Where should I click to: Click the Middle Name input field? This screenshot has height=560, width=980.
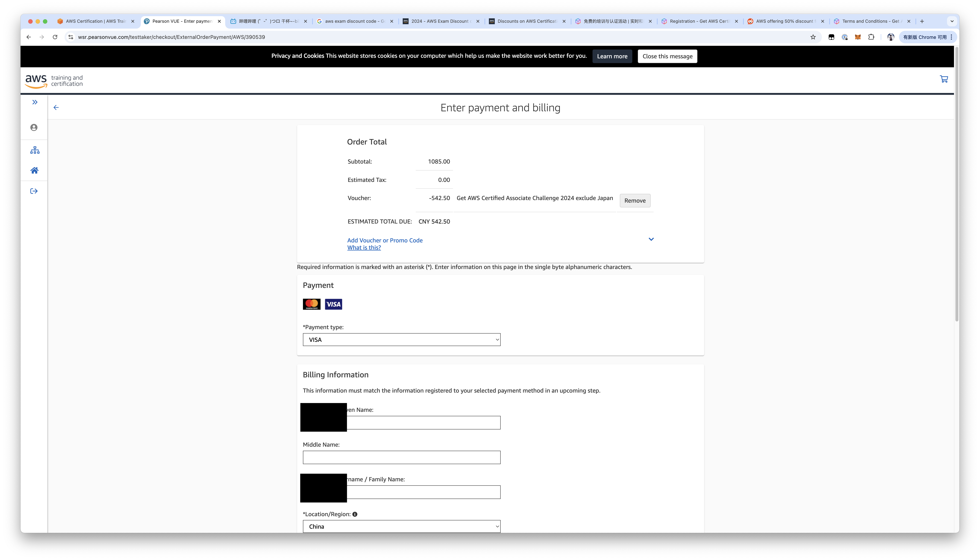402,457
